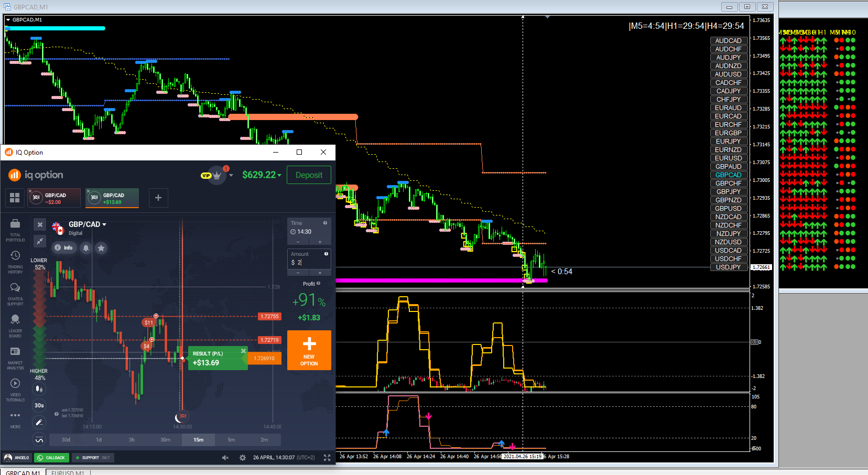Open the GBP/CAD asset selector dropdown

[87, 224]
